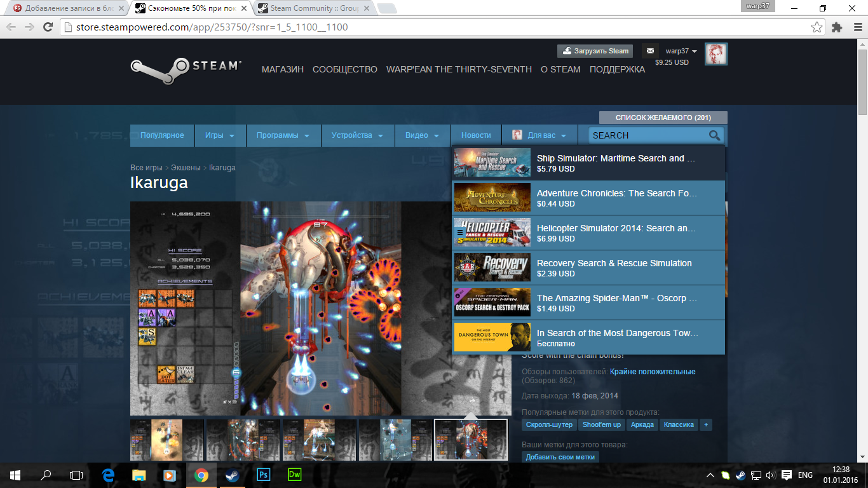Open Крайне положительные reviews link
The height and width of the screenshot is (488, 868).
coord(653,372)
